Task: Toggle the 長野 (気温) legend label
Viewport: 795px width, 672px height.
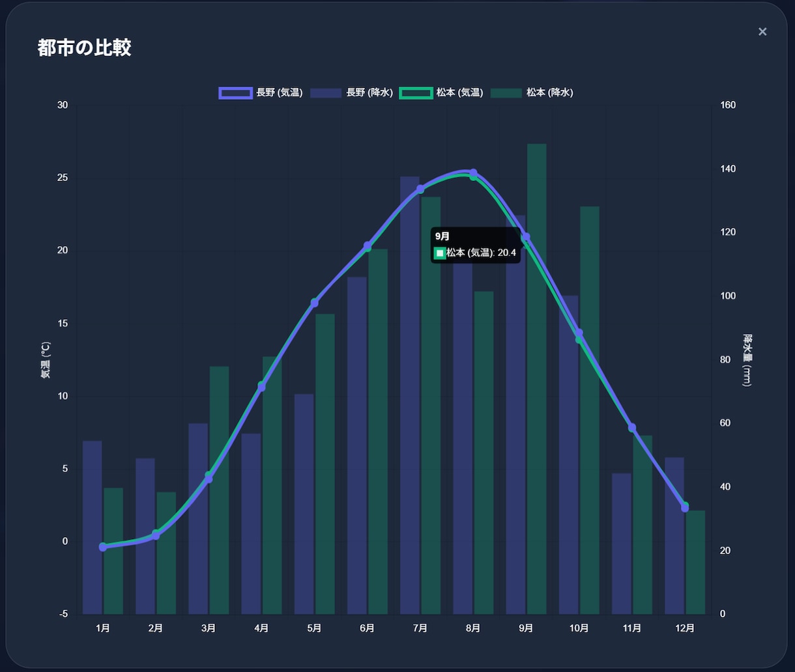Action: (280, 92)
